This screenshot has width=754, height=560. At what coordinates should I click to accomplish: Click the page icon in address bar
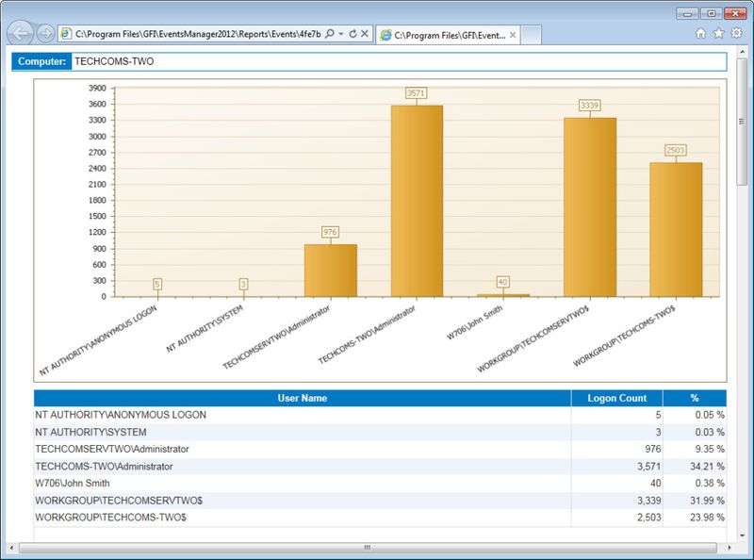pos(66,34)
